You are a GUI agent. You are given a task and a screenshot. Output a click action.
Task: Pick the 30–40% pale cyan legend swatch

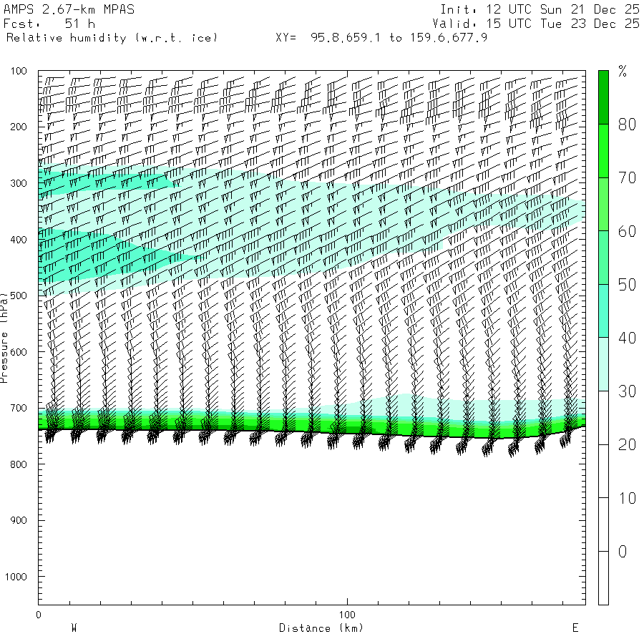click(603, 364)
